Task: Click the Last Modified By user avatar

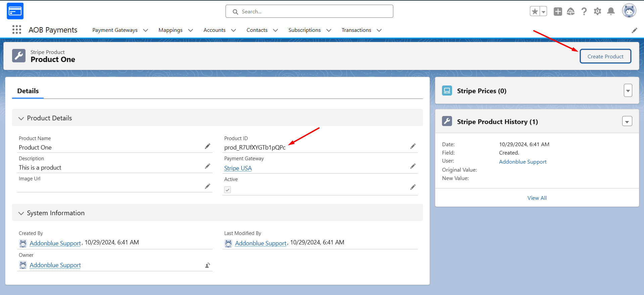Action: point(228,243)
